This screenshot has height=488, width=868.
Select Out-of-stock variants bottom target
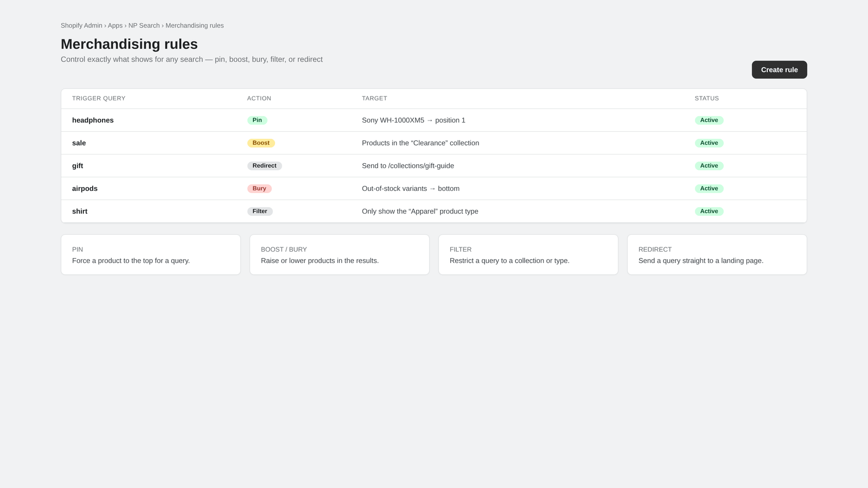[x=411, y=189]
